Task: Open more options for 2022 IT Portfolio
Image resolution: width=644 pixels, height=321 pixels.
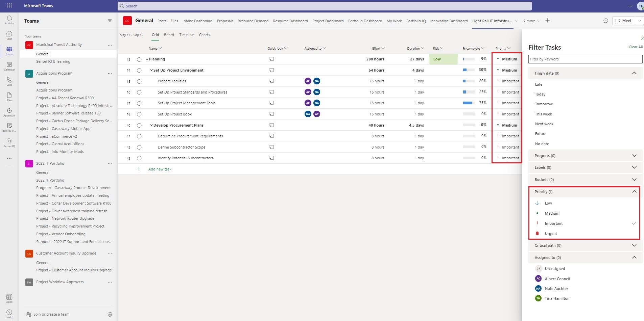Action: click(110, 164)
